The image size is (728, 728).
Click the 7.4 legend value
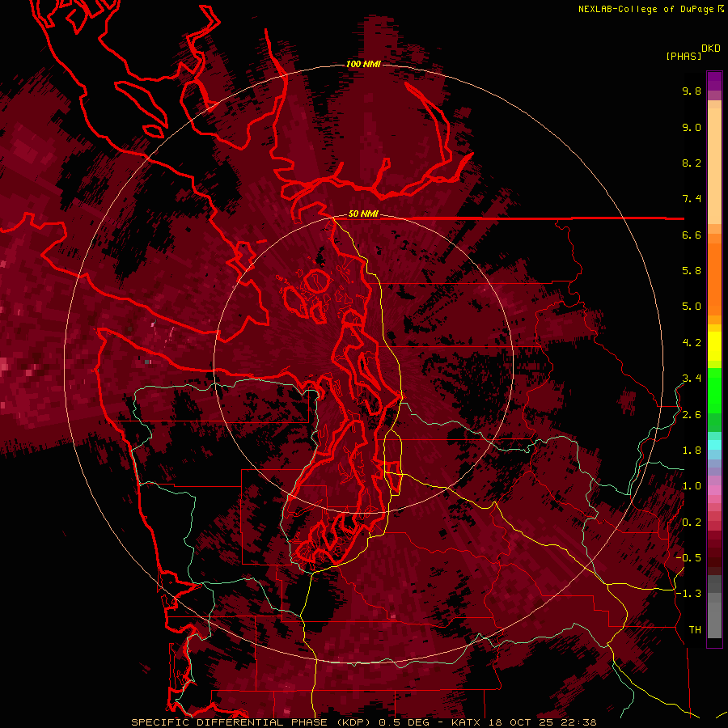[x=692, y=199]
